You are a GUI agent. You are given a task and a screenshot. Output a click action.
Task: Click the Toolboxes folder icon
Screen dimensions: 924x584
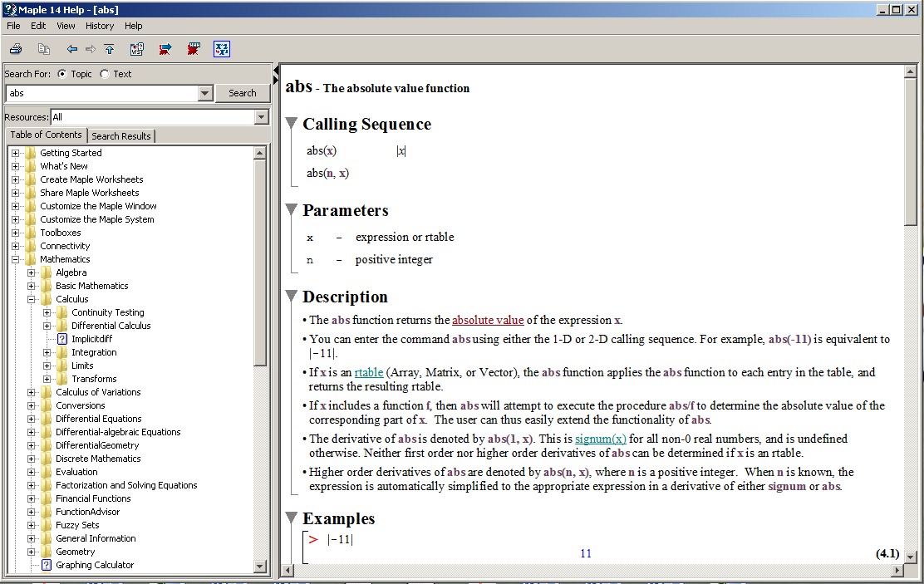31,233
